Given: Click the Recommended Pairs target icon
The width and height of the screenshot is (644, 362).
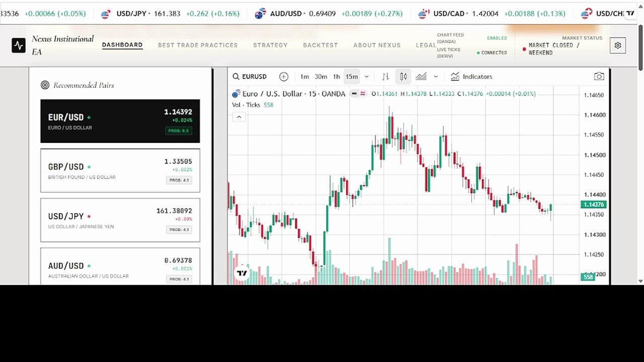Looking at the screenshot, I should [45, 85].
